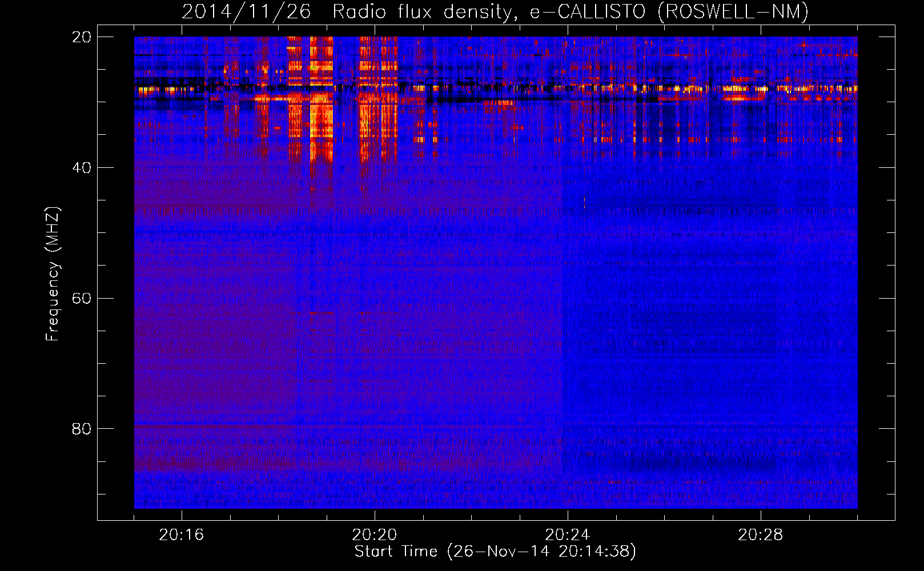Click the '20:24' time axis label
Viewport: 924px width, 571px height.
click(568, 535)
